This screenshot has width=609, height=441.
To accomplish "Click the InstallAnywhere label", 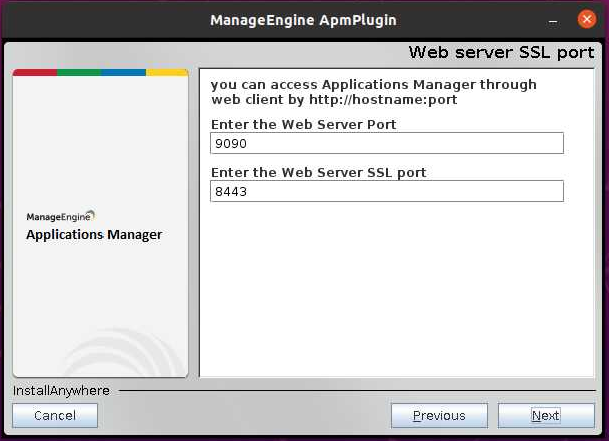I will [x=61, y=390].
